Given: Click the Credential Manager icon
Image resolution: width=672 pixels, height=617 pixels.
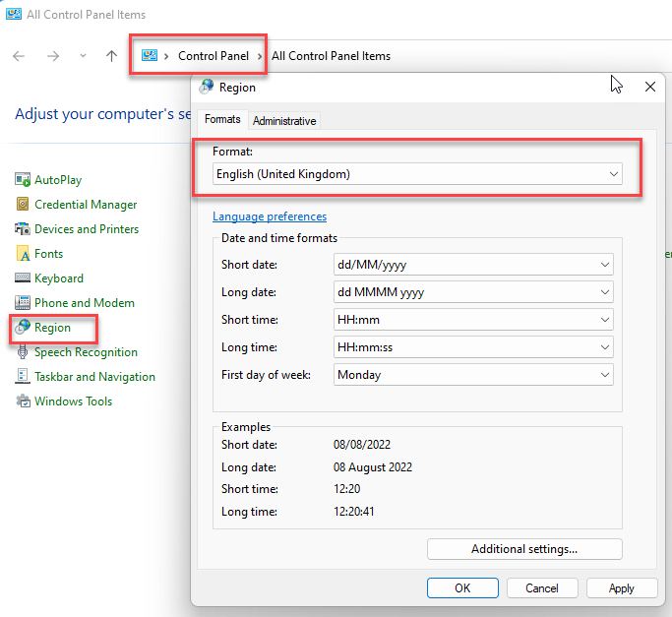Looking at the screenshot, I should (x=24, y=205).
